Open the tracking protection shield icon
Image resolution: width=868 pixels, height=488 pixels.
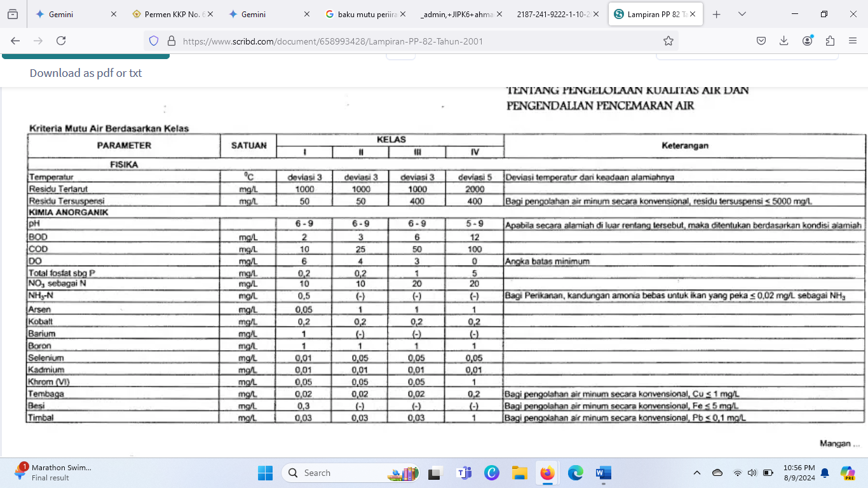point(153,41)
